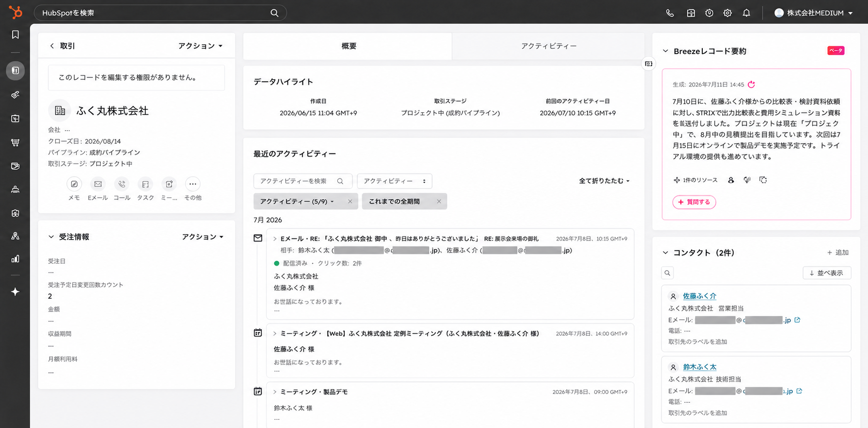The width and height of the screenshot is (868, 428).
Task: Click 取引先のラベルを追加 under 佐藤ふく介
Action: [x=697, y=342]
